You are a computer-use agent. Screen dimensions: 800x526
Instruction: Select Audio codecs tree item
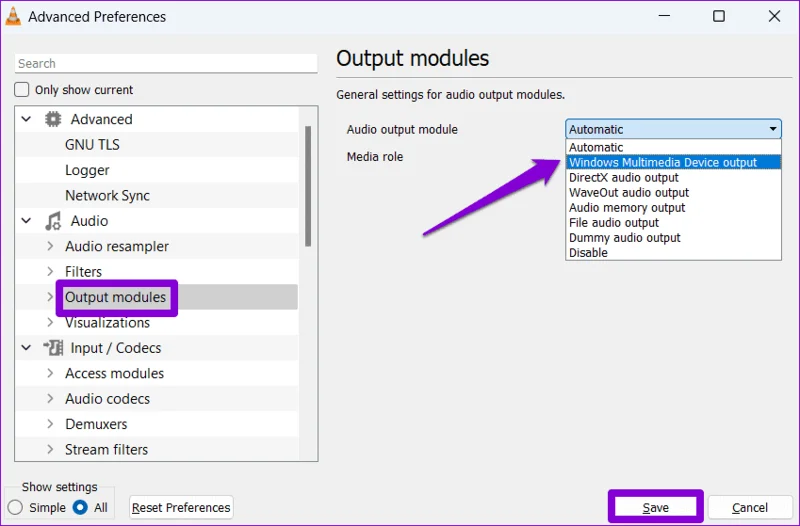(108, 398)
